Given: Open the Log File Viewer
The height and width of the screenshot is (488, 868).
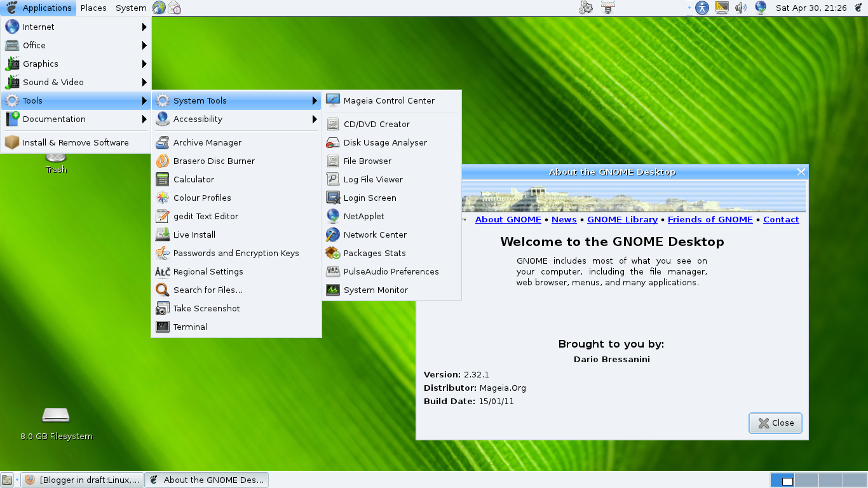Looking at the screenshot, I should tap(372, 179).
